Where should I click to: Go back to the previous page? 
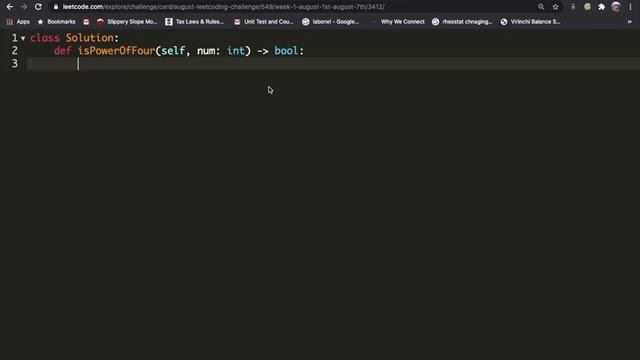click(9, 7)
